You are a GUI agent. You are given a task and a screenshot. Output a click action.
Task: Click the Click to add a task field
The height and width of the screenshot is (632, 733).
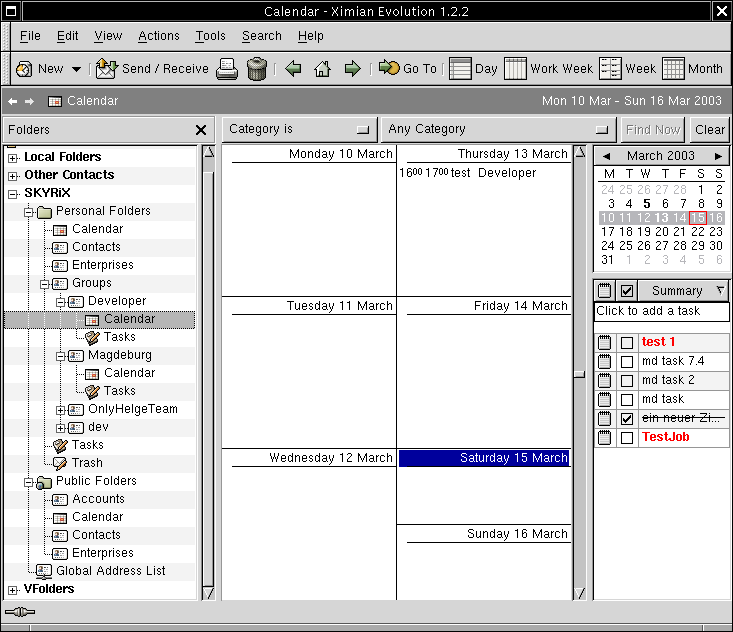[661, 311]
